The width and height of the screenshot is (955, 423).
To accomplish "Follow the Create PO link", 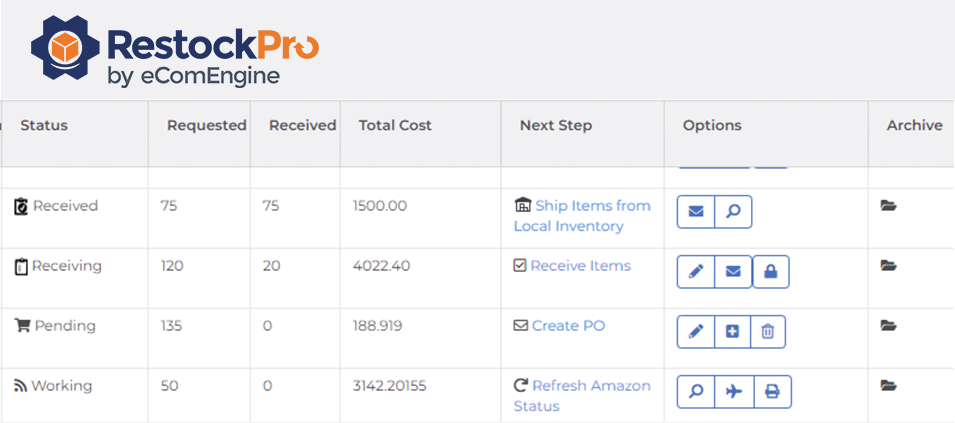I will [x=568, y=326].
